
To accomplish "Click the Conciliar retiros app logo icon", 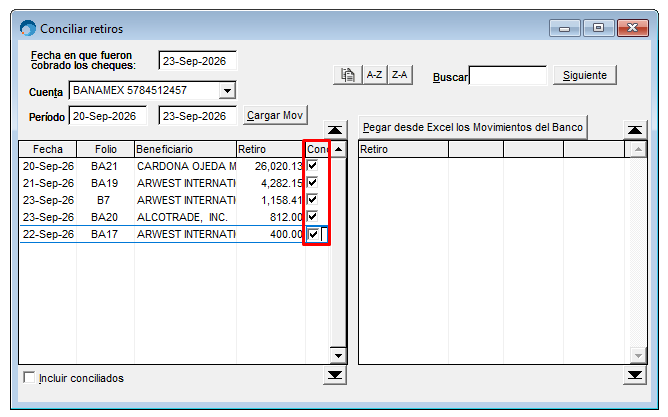I will [28, 29].
